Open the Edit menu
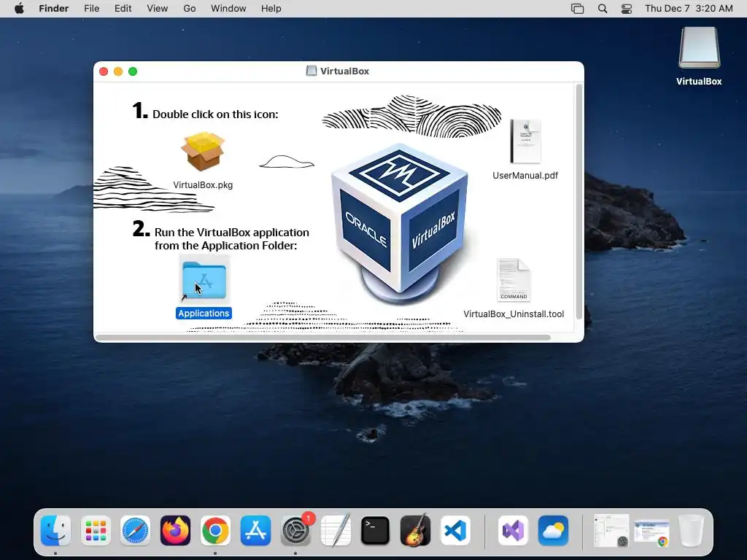The width and height of the screenshot is (747, 560). coord(123,9)
